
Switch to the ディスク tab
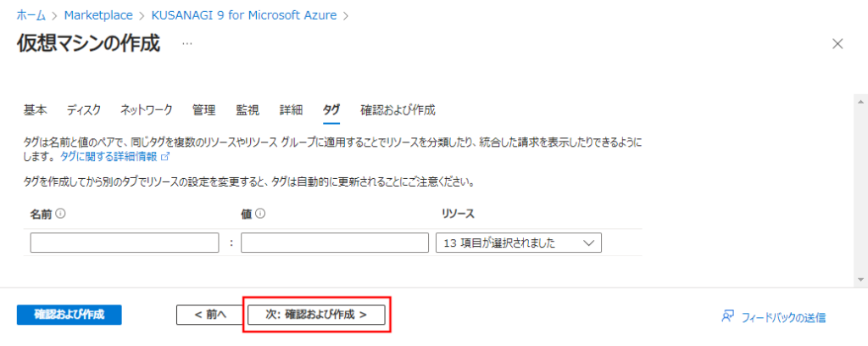(84, 110)
